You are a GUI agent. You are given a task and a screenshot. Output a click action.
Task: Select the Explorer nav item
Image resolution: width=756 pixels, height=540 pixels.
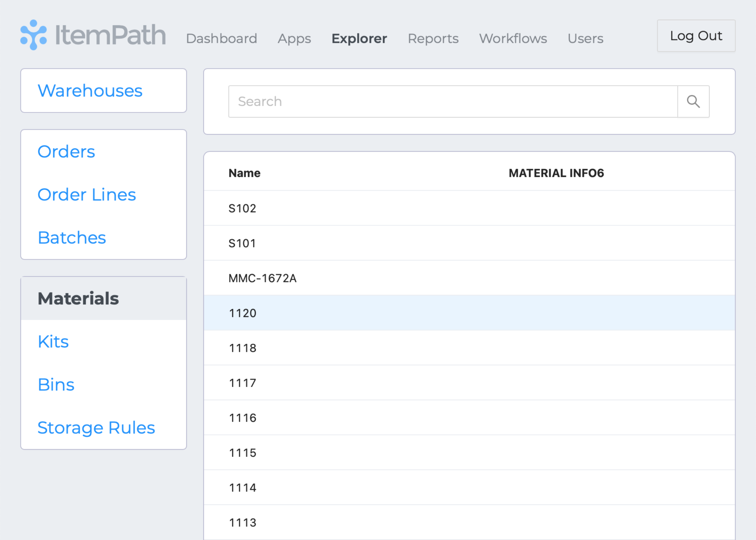[359, 38]
